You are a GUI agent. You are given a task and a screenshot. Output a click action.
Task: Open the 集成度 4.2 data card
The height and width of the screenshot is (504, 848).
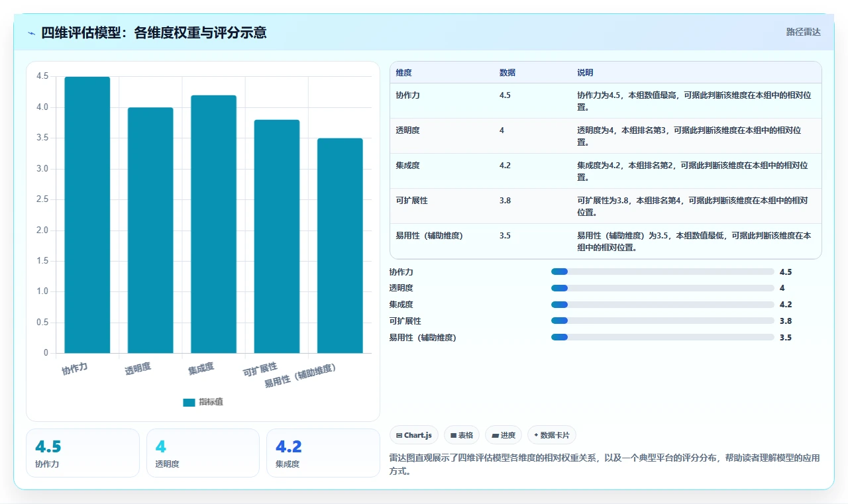pos(323,453)
